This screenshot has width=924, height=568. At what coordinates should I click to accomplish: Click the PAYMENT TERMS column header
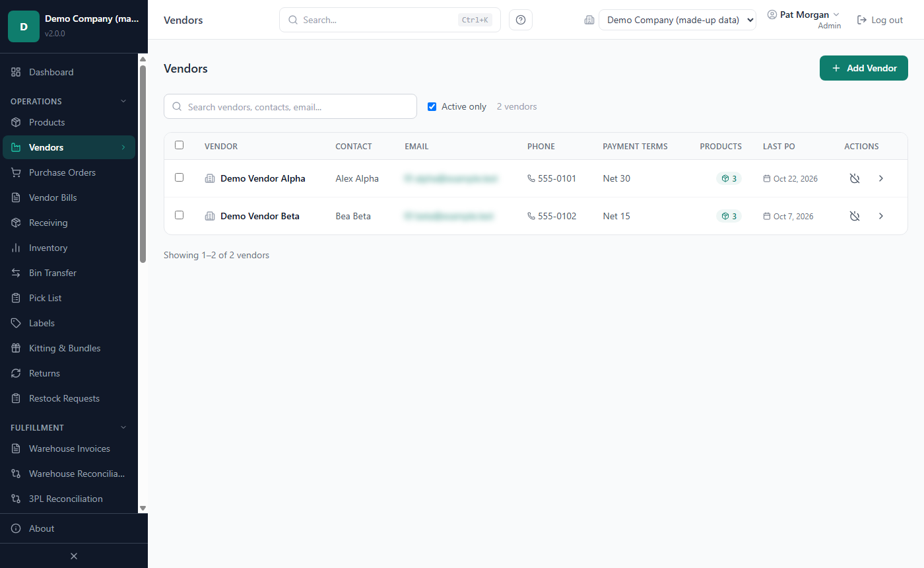(x=635, y=147)
